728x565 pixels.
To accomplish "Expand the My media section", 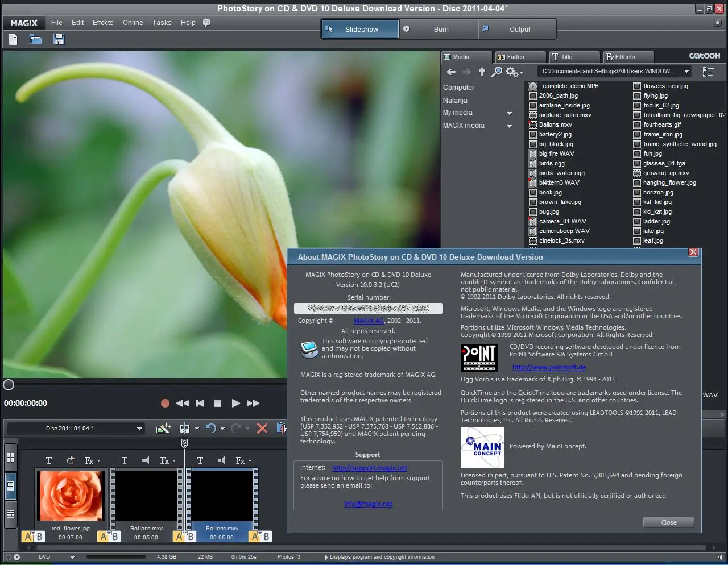I will (x=509, y=113).
